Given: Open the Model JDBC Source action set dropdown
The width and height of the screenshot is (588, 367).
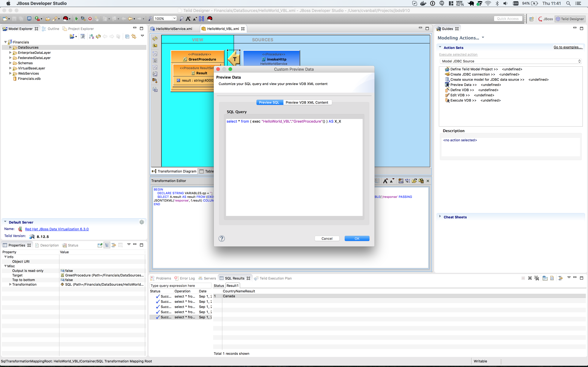Looking at the screenshot, I should pyautogui.click(x=511, y=61).
